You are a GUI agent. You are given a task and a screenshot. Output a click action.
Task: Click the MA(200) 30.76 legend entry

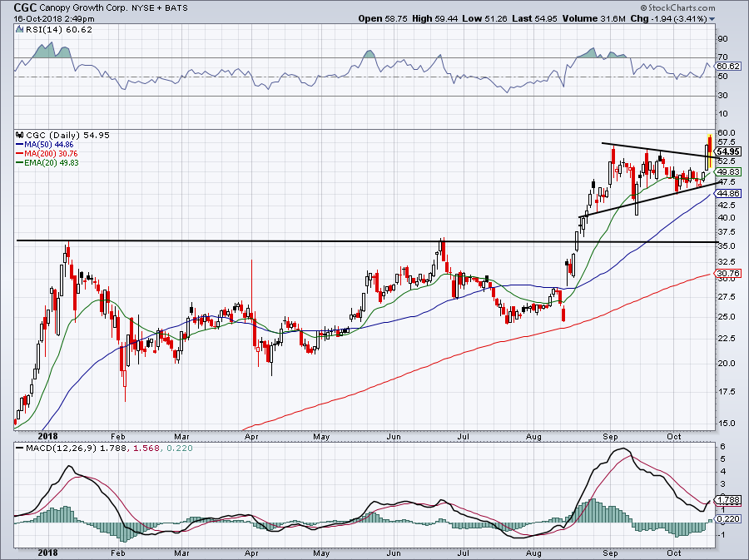pyautogui.click(x=51, y=154)
